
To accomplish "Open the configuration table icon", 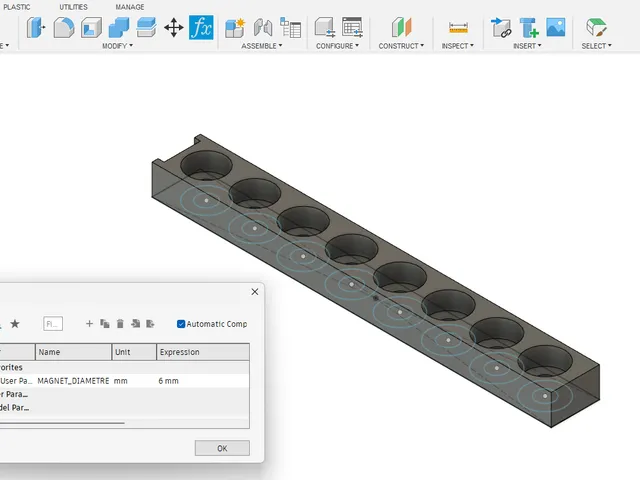I will (x=352, y=28).
